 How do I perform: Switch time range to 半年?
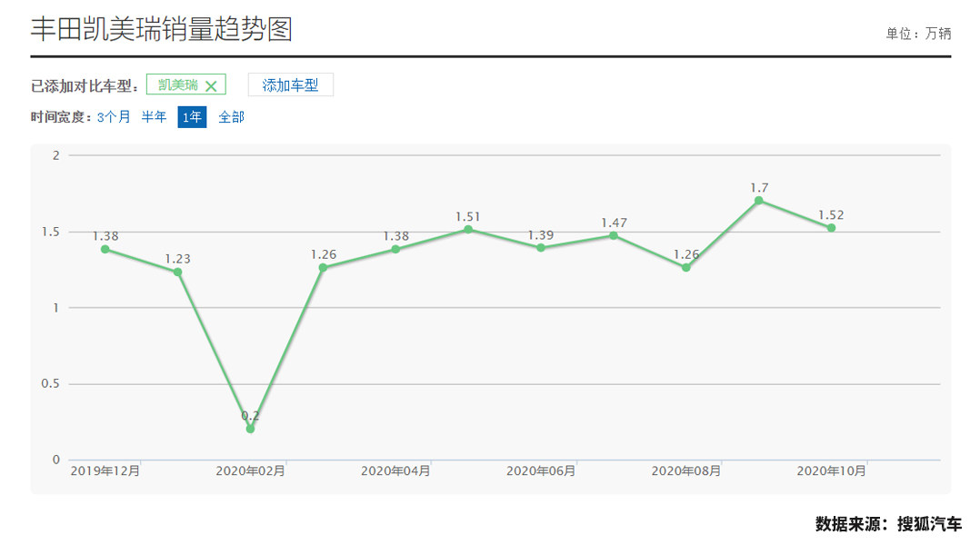click(154, 117)
